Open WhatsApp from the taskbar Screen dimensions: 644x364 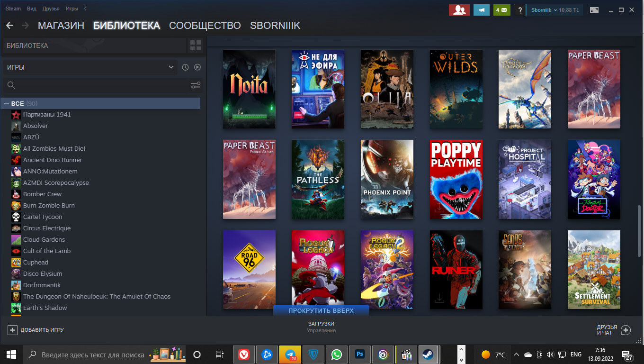pyautogui.click(x=337, y=355)
